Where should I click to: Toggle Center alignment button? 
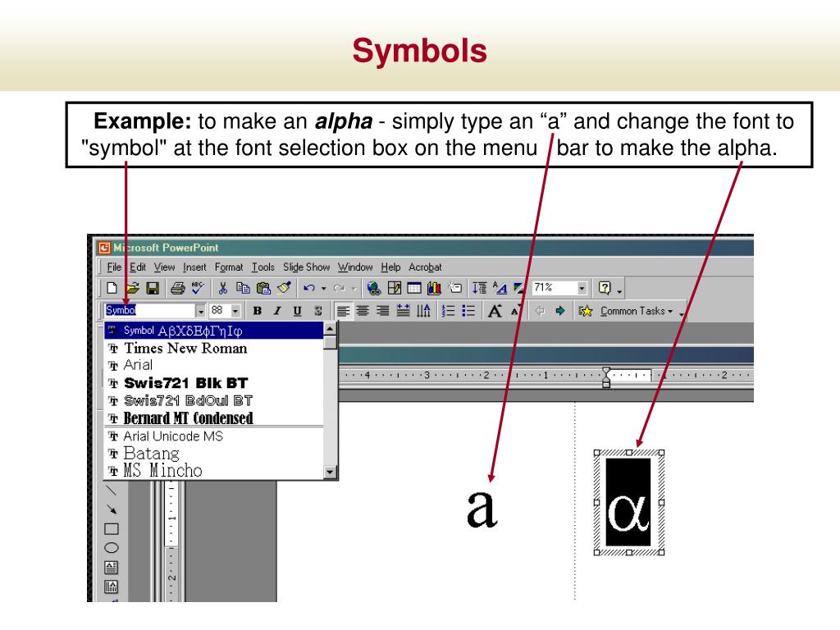coord(363,311)
